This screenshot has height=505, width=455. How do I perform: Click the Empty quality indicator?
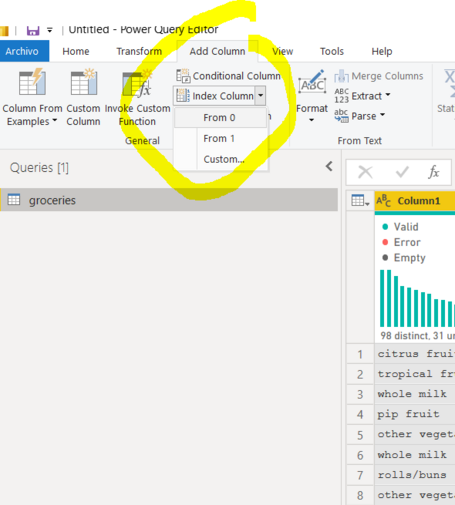[x=404, y=258]
